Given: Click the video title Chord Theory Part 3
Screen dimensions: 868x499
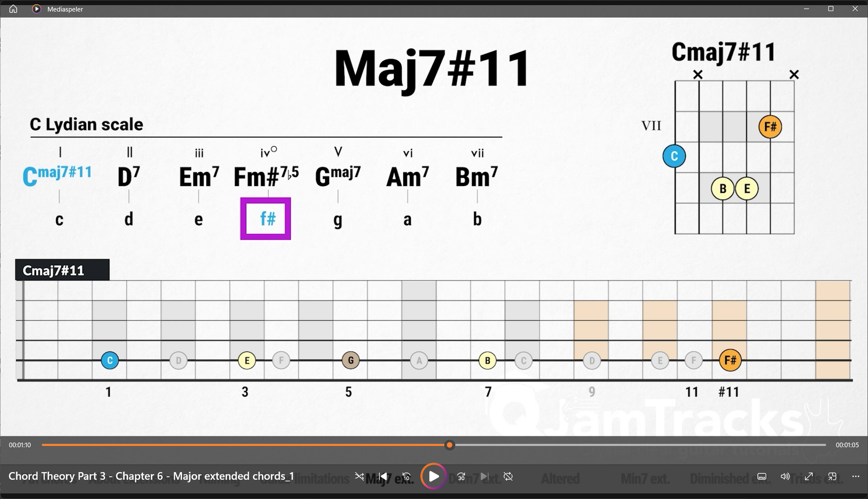Looking at the screenshot, I should coord(151,476).
